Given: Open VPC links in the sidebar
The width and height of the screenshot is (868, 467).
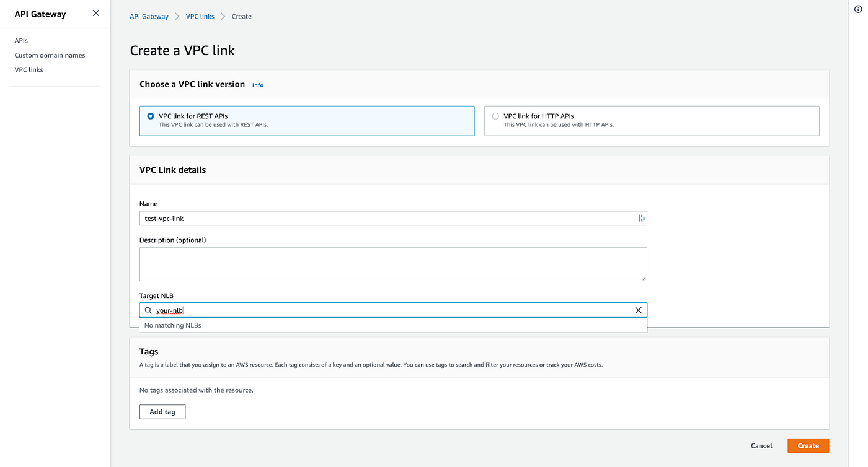Looking at the screenshot, I should (x=29, y=69).
